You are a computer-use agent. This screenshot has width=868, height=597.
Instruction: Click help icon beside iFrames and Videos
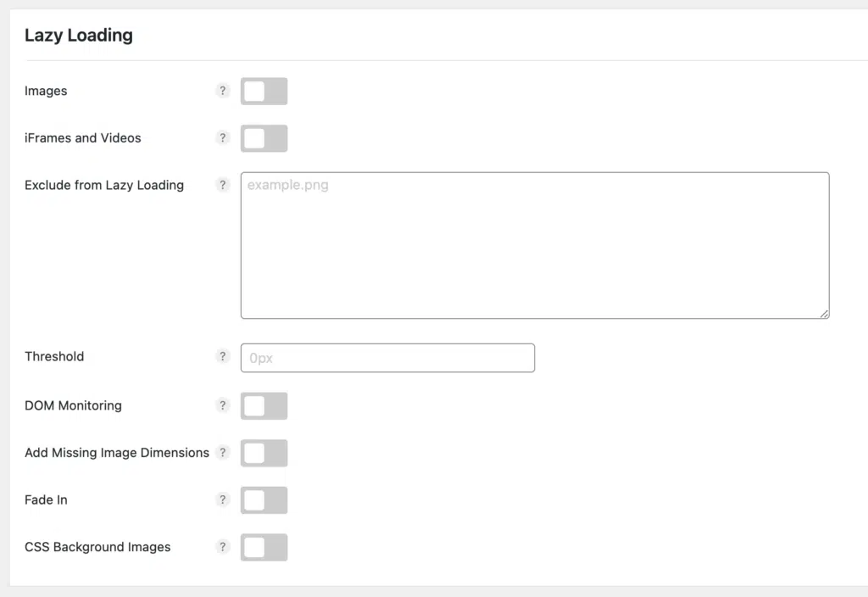pyautogui.click(x=223, y=138)
